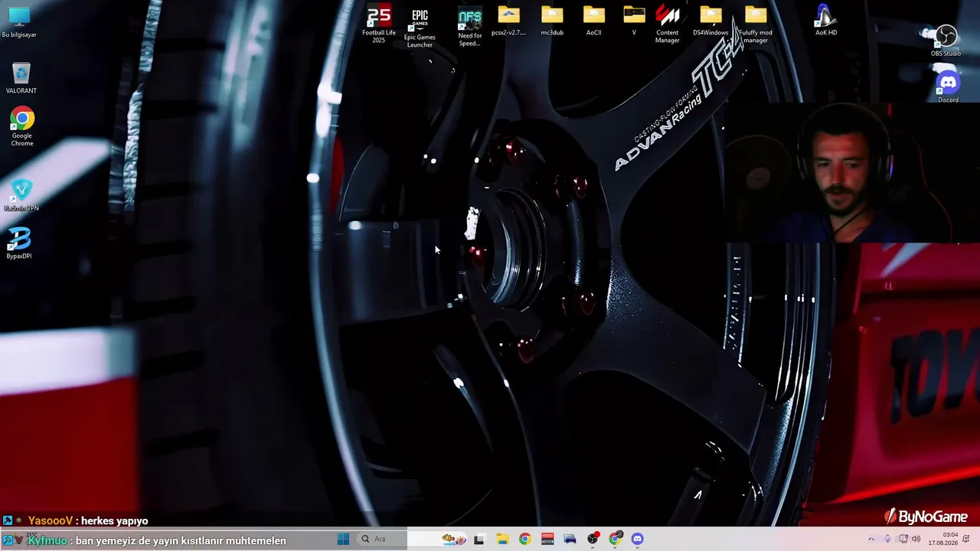Select the mc3dub folder on desktop
This screenshot has width=980, height=551.
[x=552, y=21]
